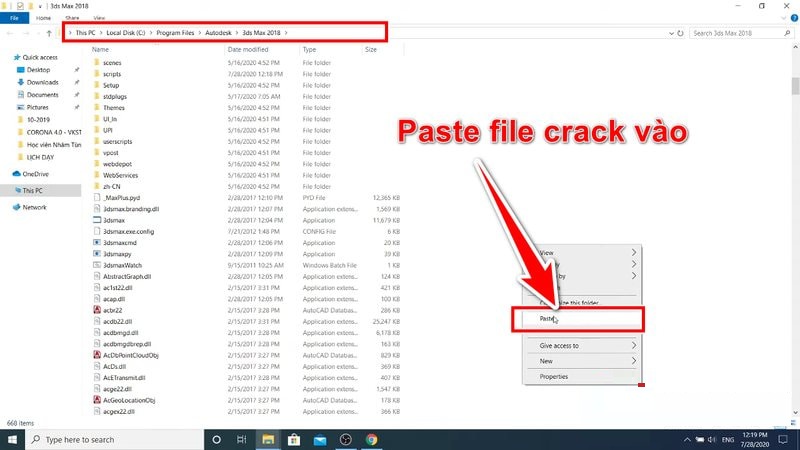The image size is (800, 450).
Task: Select the AcGeoLocationObj file icon
Action: pyautogui.click(x=97, y=400)
